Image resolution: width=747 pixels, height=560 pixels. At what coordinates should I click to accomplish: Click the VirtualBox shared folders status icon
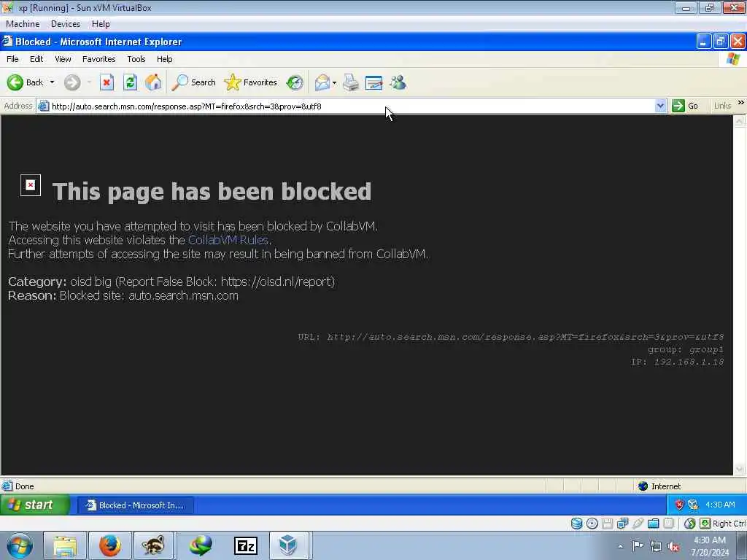[x=653, y=524]
